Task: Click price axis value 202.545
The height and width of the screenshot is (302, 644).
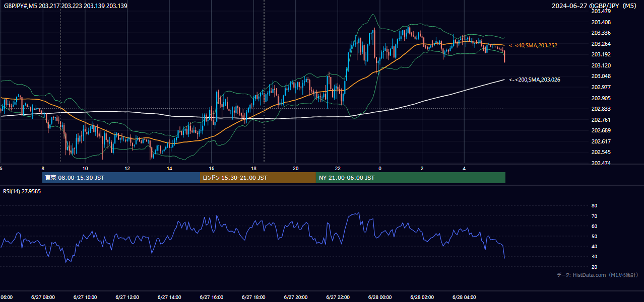Action: 601,152
